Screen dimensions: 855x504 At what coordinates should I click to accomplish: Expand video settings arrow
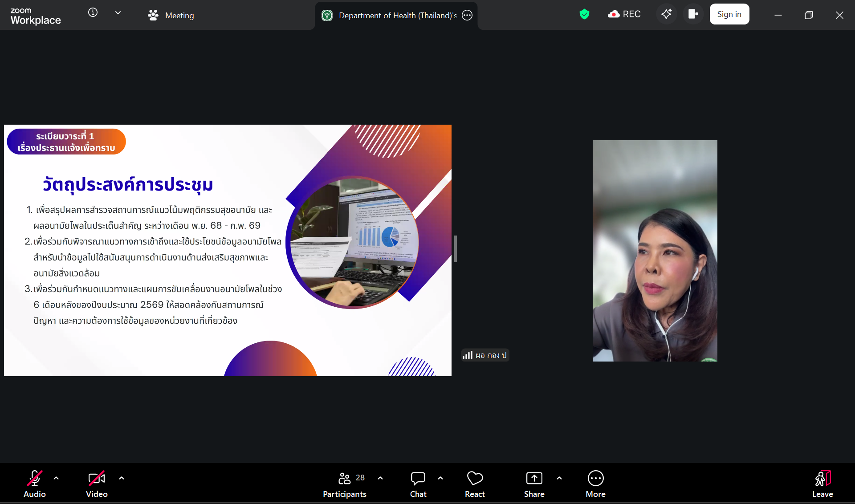pyautogui.click(x=122, y=478)
